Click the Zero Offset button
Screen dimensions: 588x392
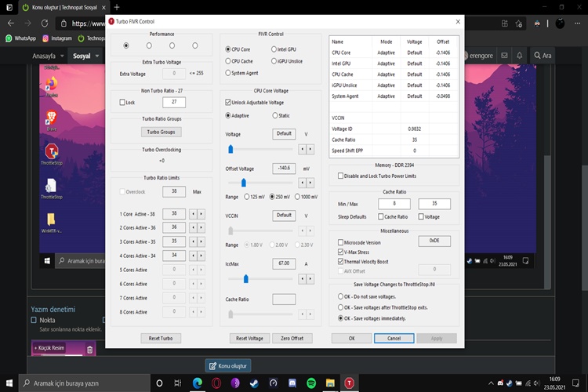click(x=292, y=338)
